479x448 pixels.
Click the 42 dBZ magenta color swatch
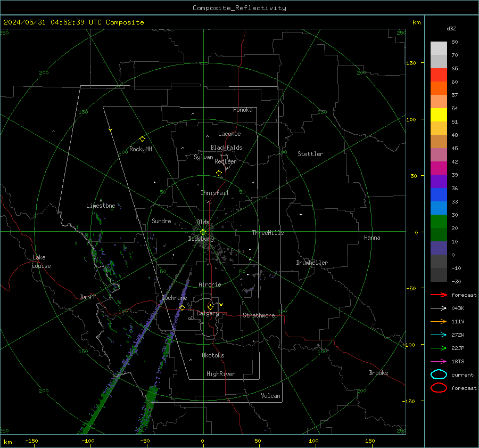pos(439,168)
